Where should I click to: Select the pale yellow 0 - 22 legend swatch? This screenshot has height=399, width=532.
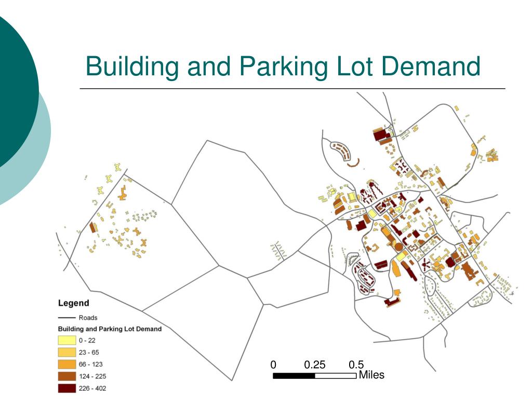pyautogui.click(x=67, y=340)
